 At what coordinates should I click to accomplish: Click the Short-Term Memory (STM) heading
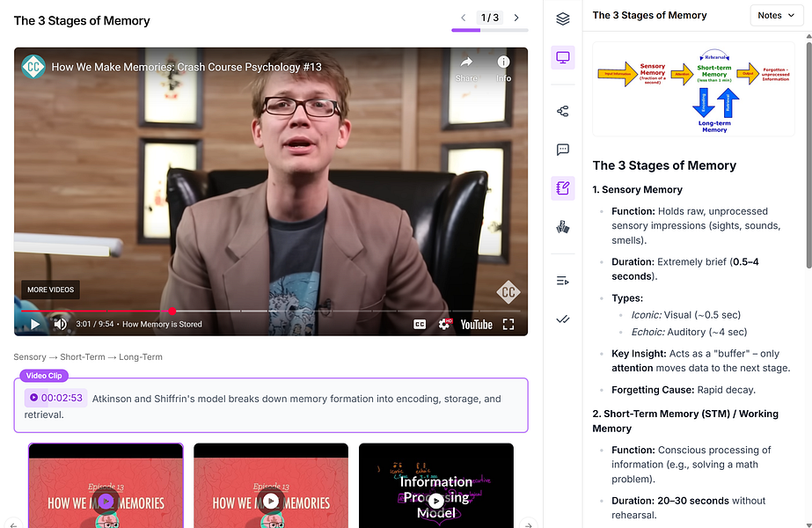tap(685, 421)
